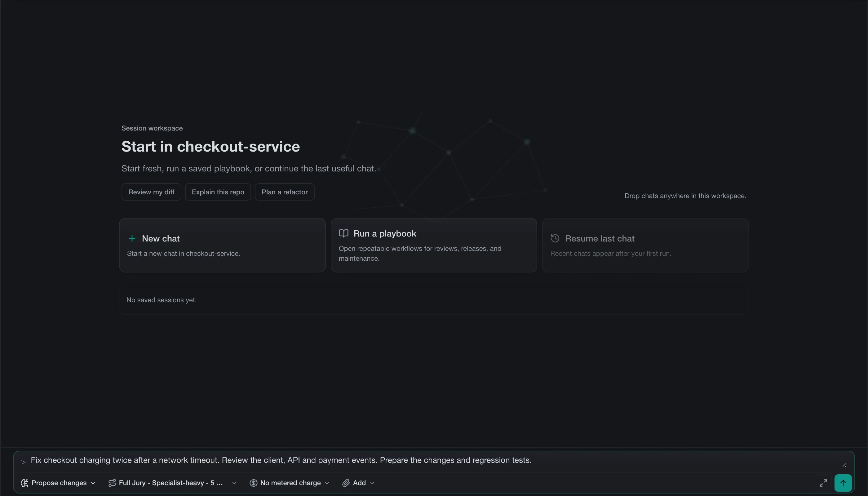The height and width of the screenshot is (496, 868).
Task: Click the book icon on Run a playbook
Action: pos(343,233)
